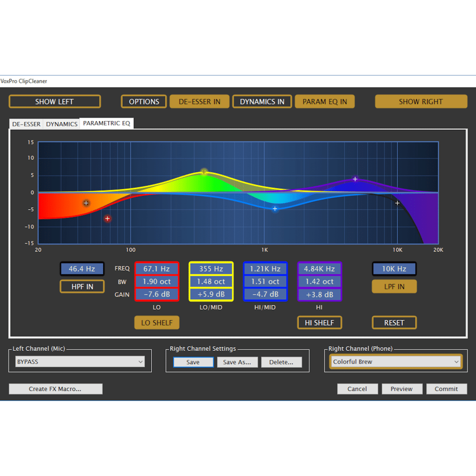The image size is (476, 476).
Task: Click the GAIN row label
Action: (122, 294)
